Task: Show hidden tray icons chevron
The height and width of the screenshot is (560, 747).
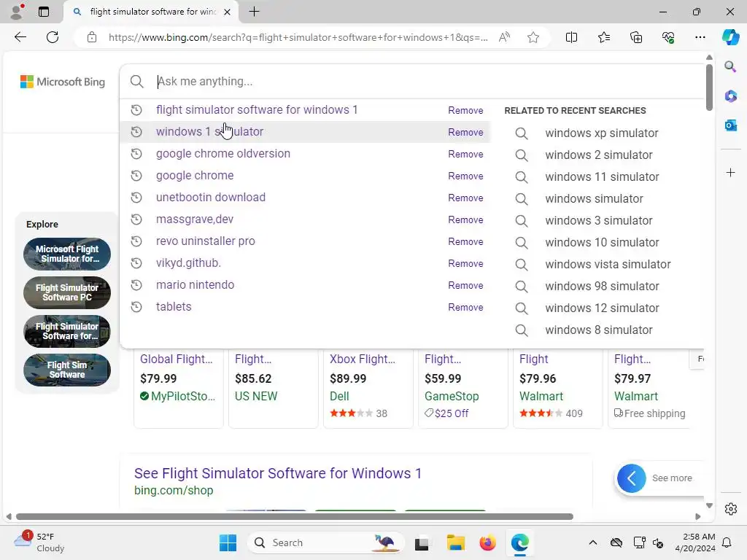Action: (x=592, y=542)
